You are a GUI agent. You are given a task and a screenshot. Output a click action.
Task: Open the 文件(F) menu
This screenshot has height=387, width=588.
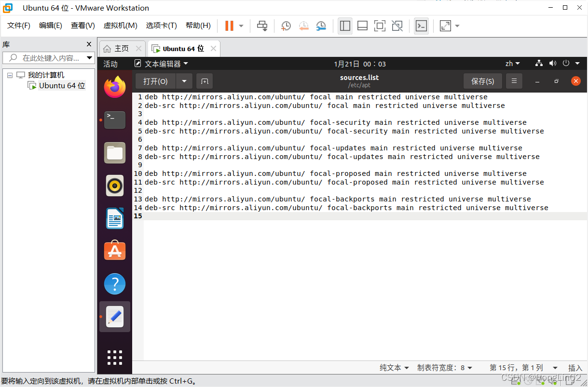click(x=19, y=26)
